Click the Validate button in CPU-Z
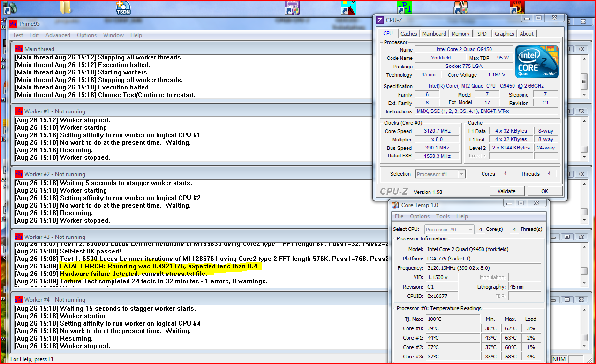This screenshot has height=364, width=596. pos(507,191)
